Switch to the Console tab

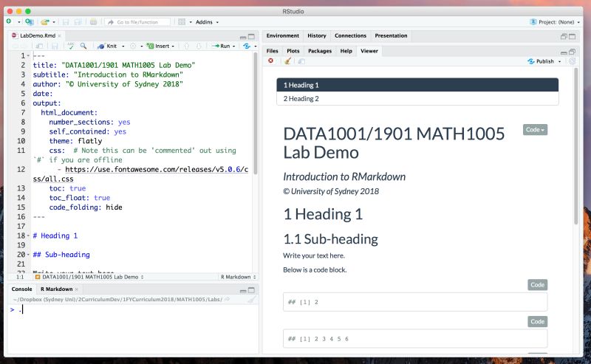pos(22,289)
